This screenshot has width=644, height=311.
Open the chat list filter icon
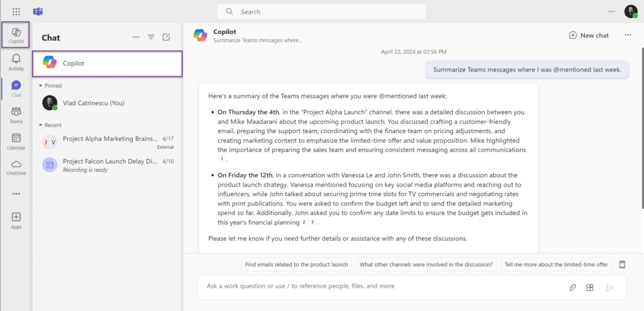coord(151,37)
